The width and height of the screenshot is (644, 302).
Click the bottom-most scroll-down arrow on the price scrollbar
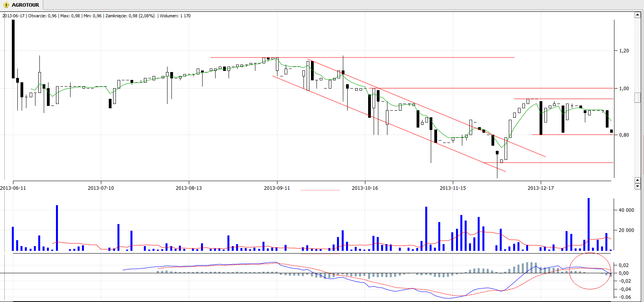[637, 187]
